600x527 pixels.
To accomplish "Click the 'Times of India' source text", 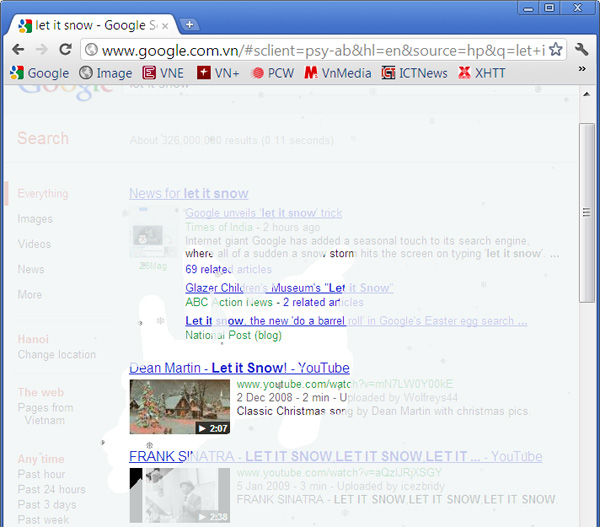I will (x=219, y=227).
